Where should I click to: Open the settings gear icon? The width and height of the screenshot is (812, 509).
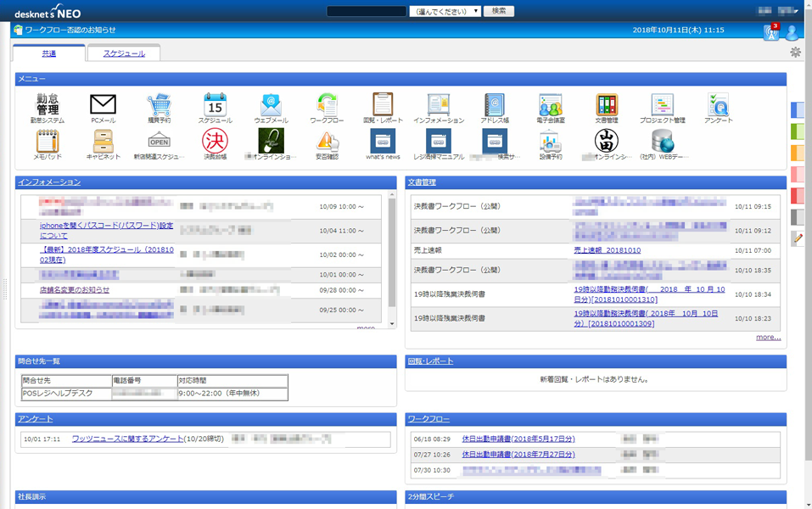(795, 53)
